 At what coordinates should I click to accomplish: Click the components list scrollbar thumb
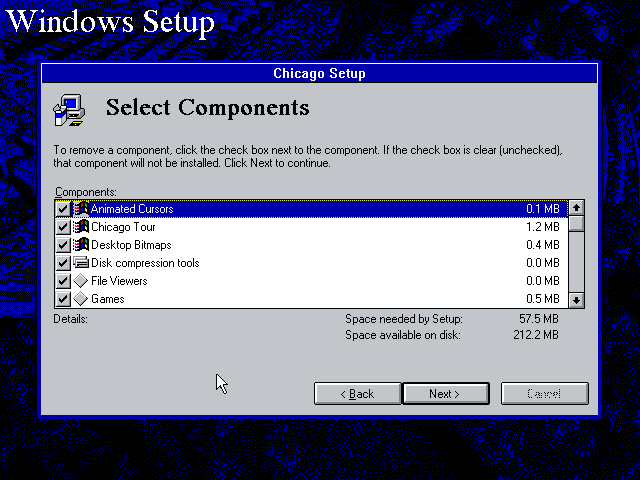576,224
